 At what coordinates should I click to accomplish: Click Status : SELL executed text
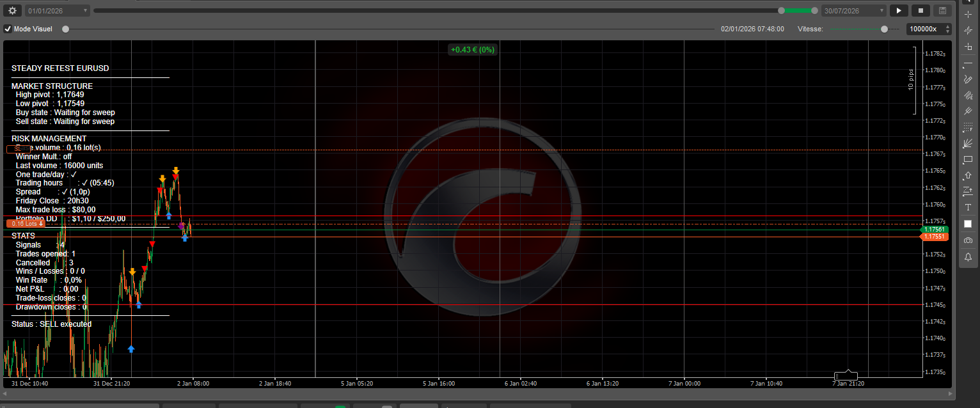pos(51,324)
